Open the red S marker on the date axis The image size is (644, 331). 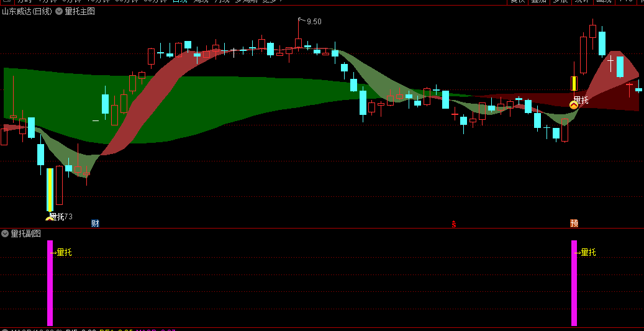(x=454, y=224)
